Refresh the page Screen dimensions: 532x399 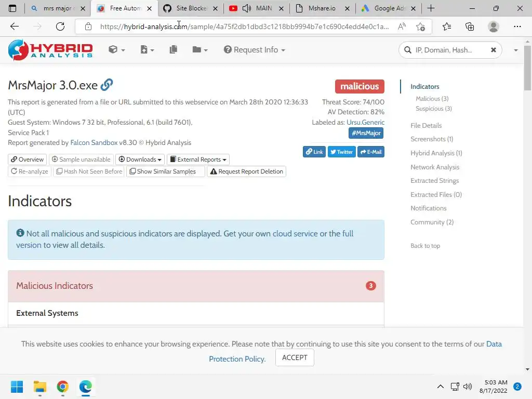[x=60, y=26]
